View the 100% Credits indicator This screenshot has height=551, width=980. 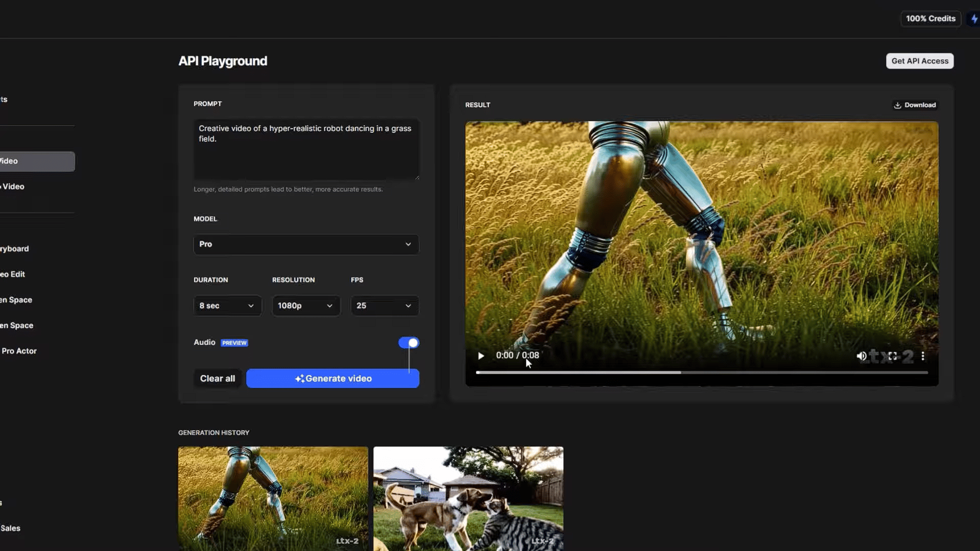tap(930, 19)
